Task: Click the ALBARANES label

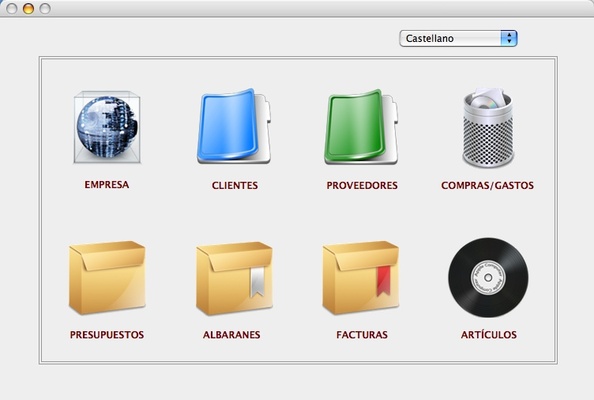Action: [231, 334]
